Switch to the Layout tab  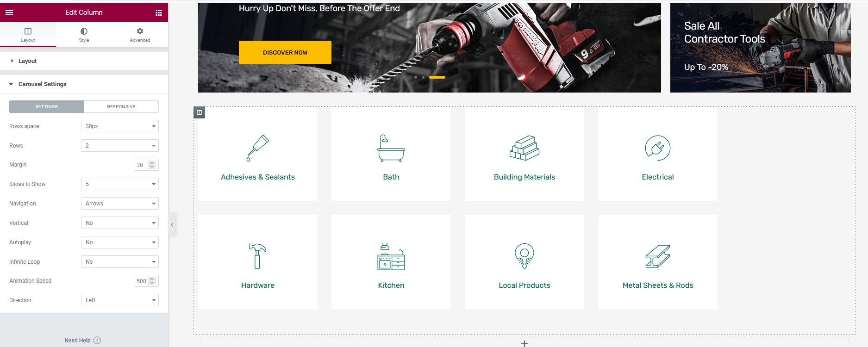pyautogui.click(x=28, y=35)
